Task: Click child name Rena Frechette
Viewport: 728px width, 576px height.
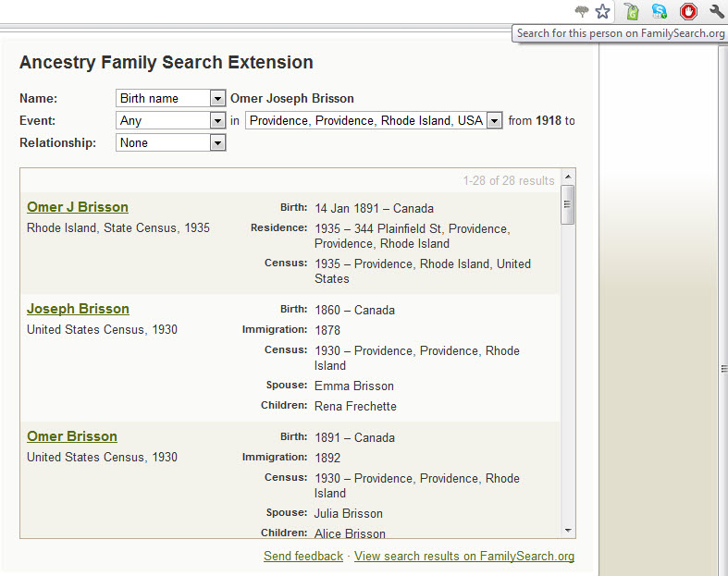Action: [355, 407]
